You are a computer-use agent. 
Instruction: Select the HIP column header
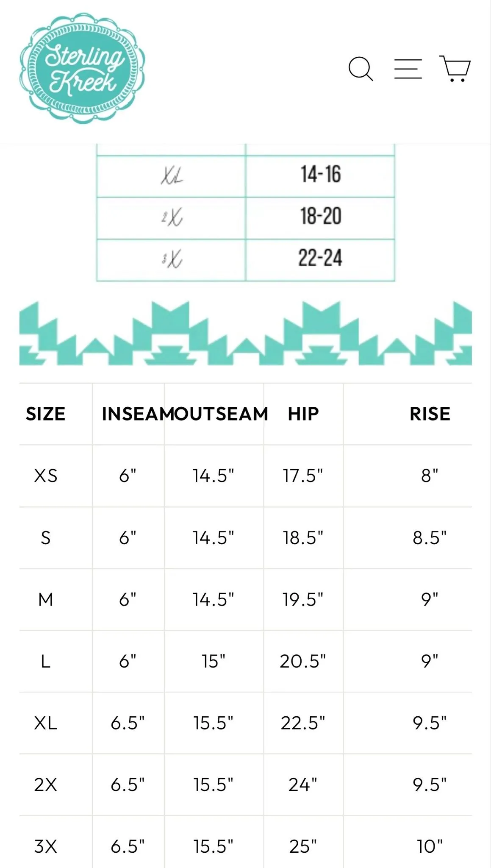(303, 414)
